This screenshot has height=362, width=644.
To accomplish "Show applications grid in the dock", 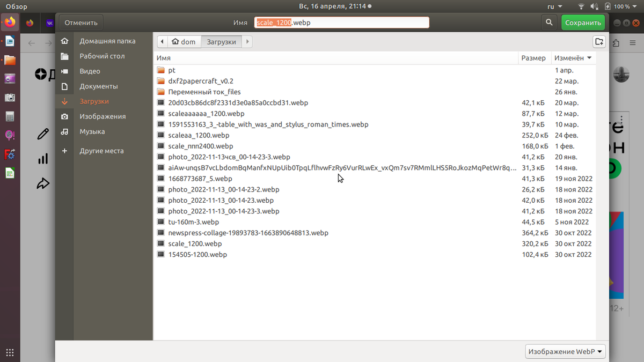I will [10, 352].
